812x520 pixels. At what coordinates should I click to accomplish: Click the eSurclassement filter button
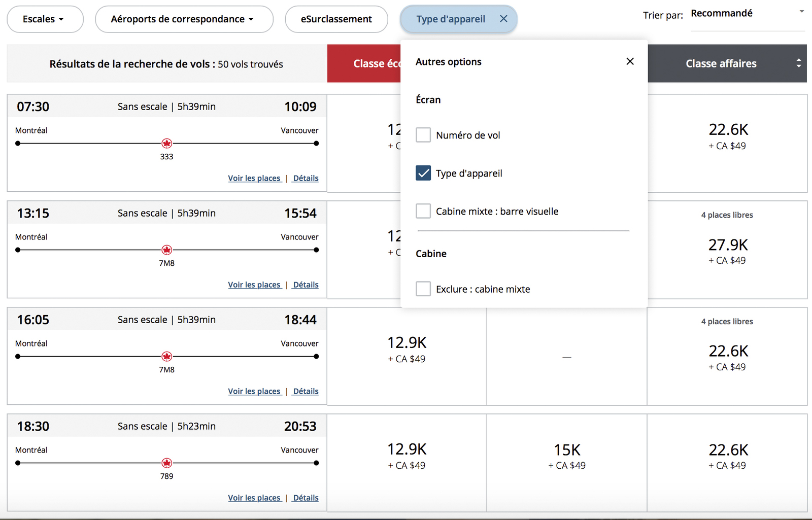click(336, 19)
